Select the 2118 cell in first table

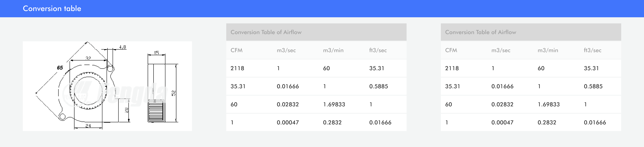(x=237, y=68)
